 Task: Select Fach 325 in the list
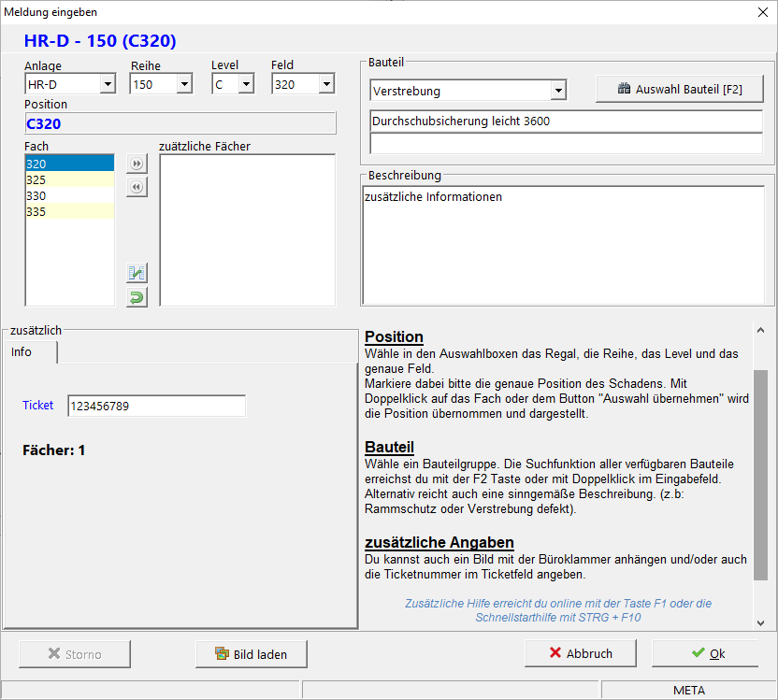coord(69,179)
